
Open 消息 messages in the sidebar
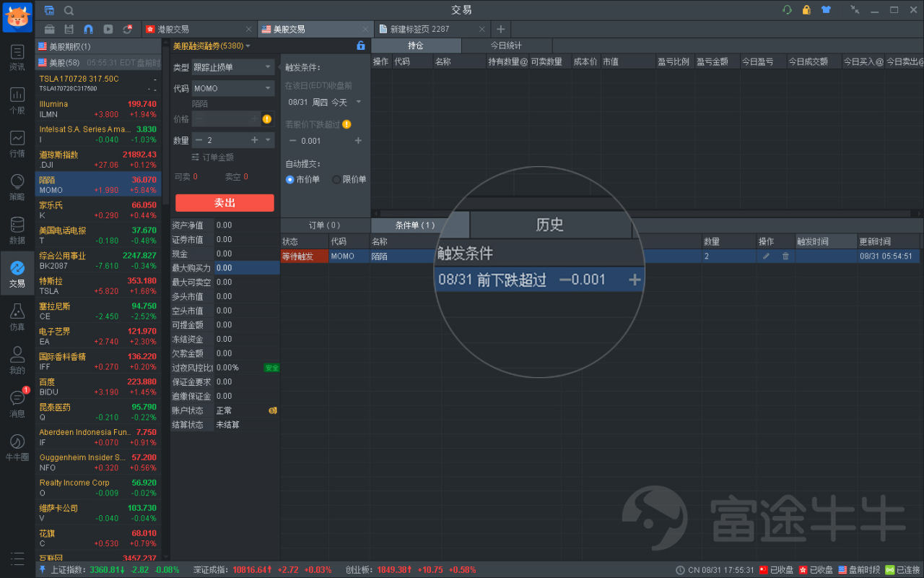click(x=17, y=404)
